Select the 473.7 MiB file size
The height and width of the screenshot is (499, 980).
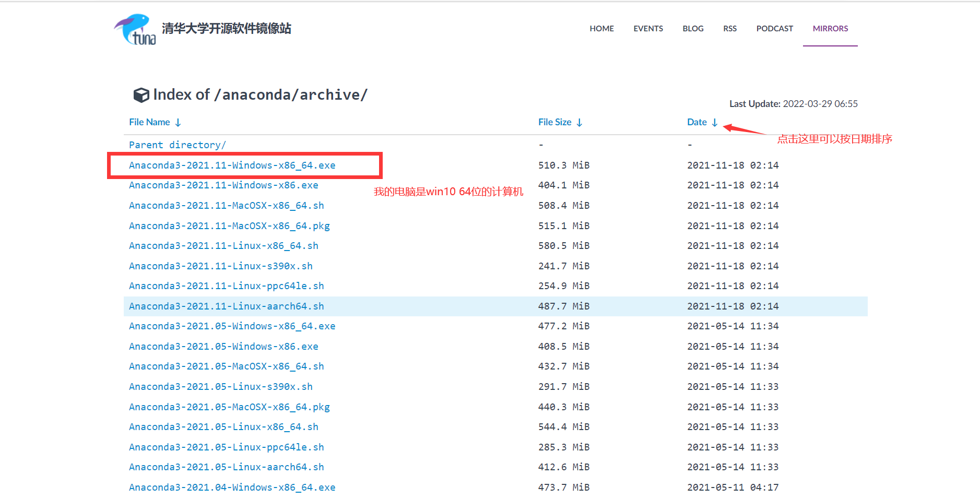click(x=564, y=488)
